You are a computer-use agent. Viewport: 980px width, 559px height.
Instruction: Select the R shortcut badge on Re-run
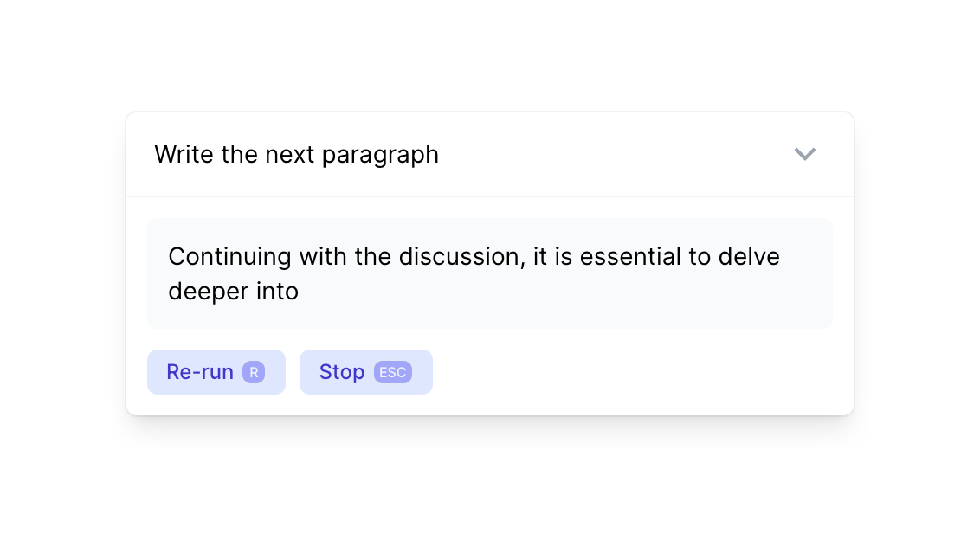coord(253,371)
